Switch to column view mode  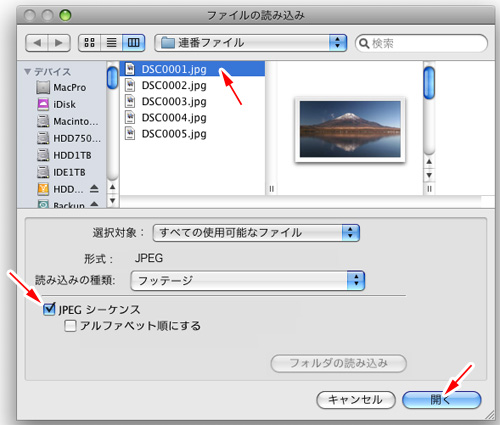coord(133,43)
